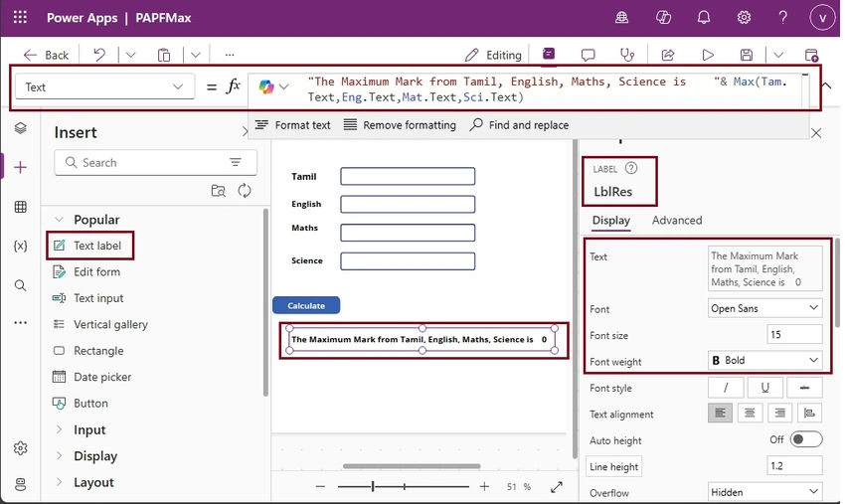This screenshot has height=504, width=845.
Task: Click the Share icon in toolbar
Action: (x=668, y=55)
